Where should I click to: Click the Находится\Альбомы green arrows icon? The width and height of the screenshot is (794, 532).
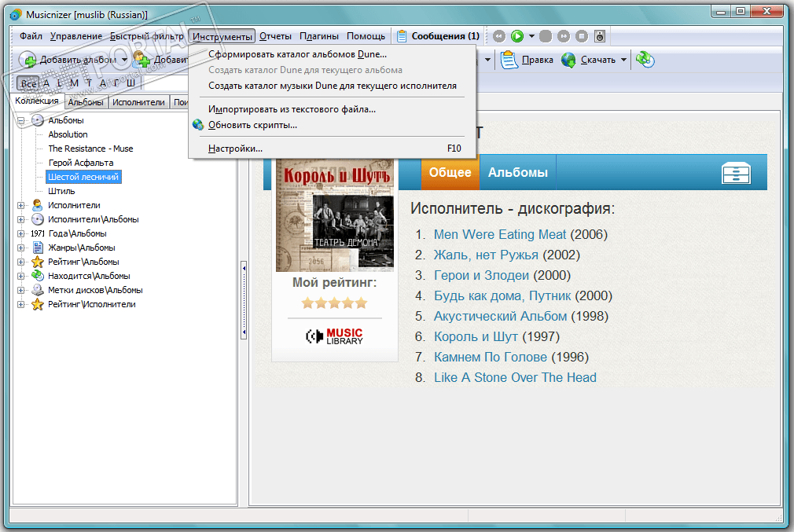point(38,276)
